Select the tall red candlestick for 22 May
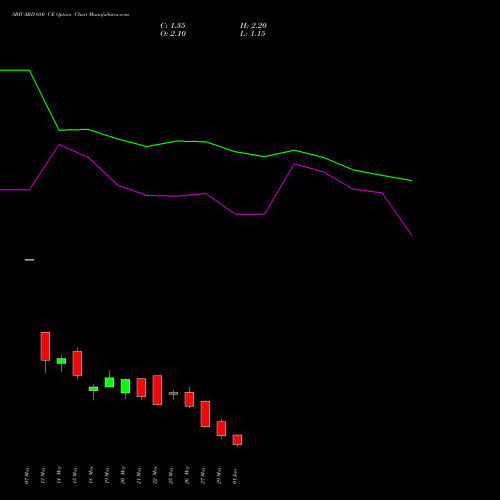 [157, 390]
